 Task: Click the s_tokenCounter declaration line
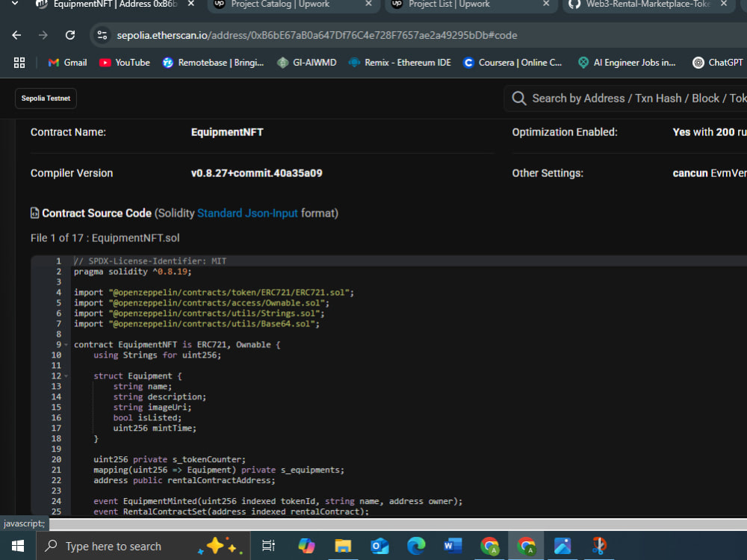(x=170, y=460)
